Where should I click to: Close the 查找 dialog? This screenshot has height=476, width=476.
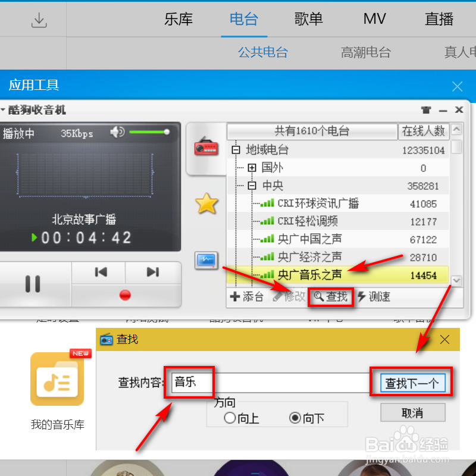coord(444,339)
